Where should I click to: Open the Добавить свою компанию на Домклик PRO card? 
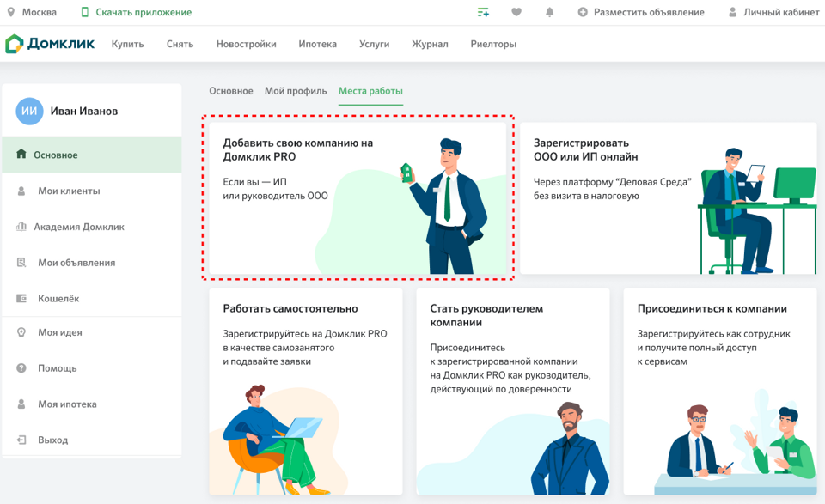(x=357, y=198)
